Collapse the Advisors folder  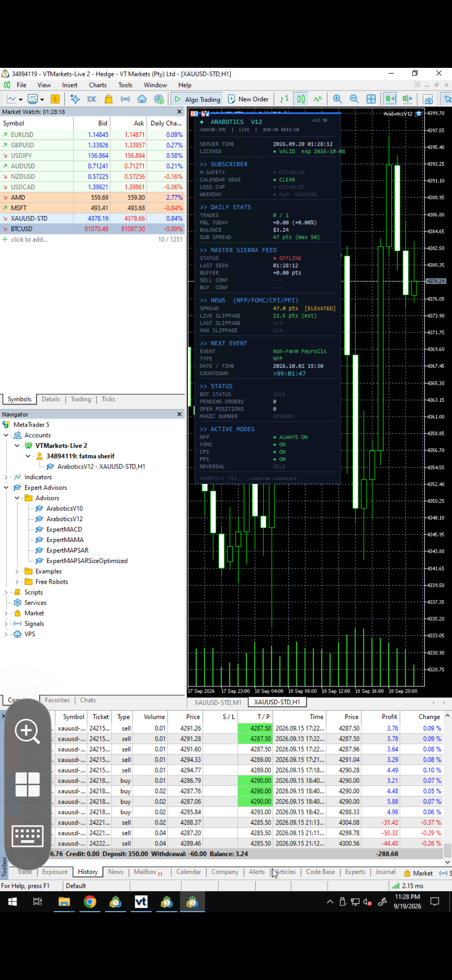(17, 498)
